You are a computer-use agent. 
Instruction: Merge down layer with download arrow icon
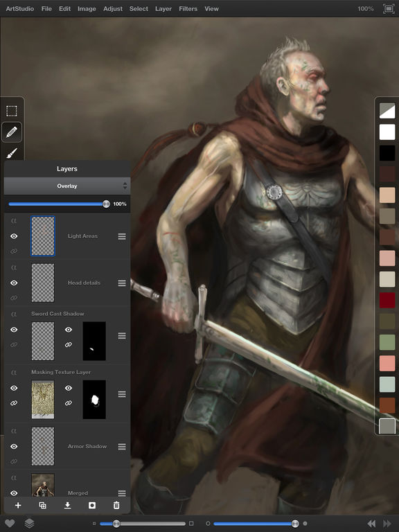click(67, 505)
